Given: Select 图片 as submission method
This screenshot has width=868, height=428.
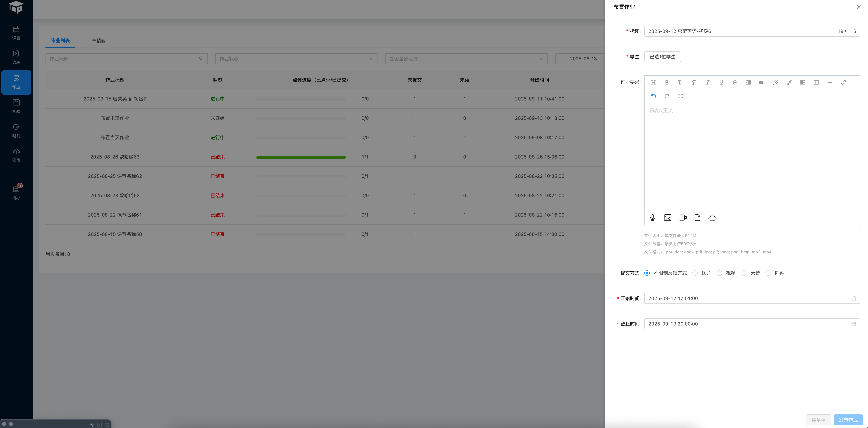Looking at the screenshot, I should (x=695, y=273).
